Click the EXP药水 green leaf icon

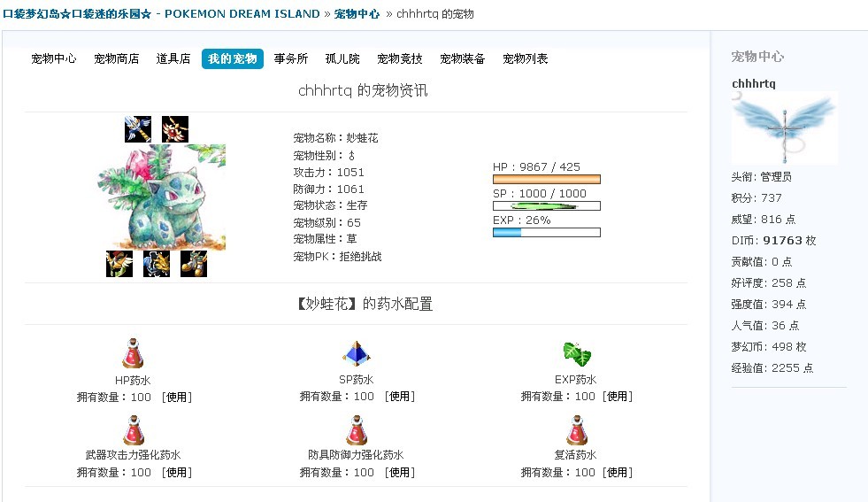tap(577, 354)
